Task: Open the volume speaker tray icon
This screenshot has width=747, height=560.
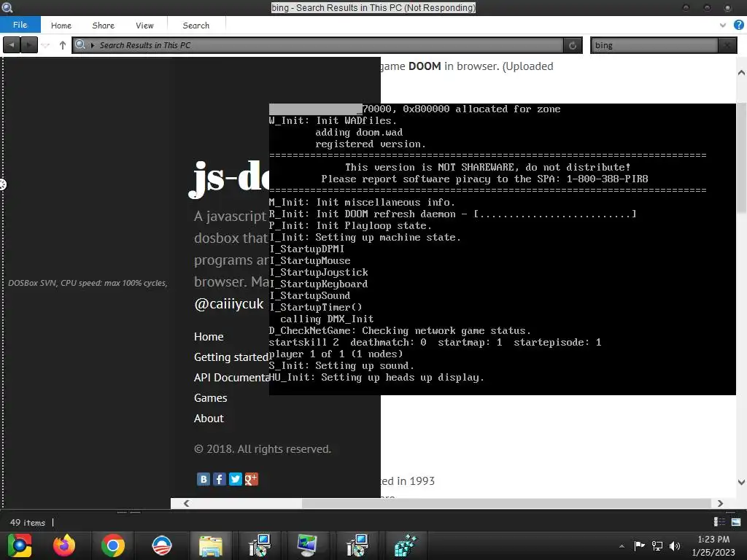Action: (x=675, y=545)
